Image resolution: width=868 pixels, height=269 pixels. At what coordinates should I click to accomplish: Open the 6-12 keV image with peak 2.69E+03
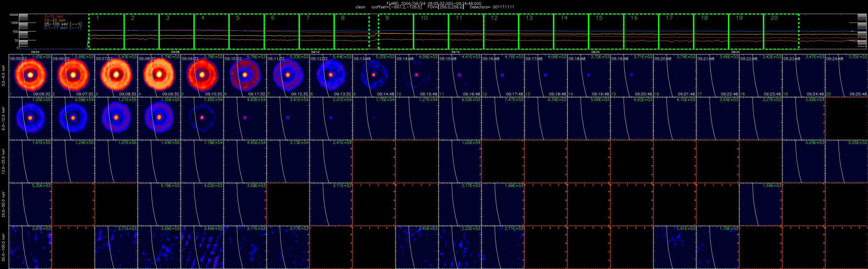pyautogui.click(x=804, y=118)
